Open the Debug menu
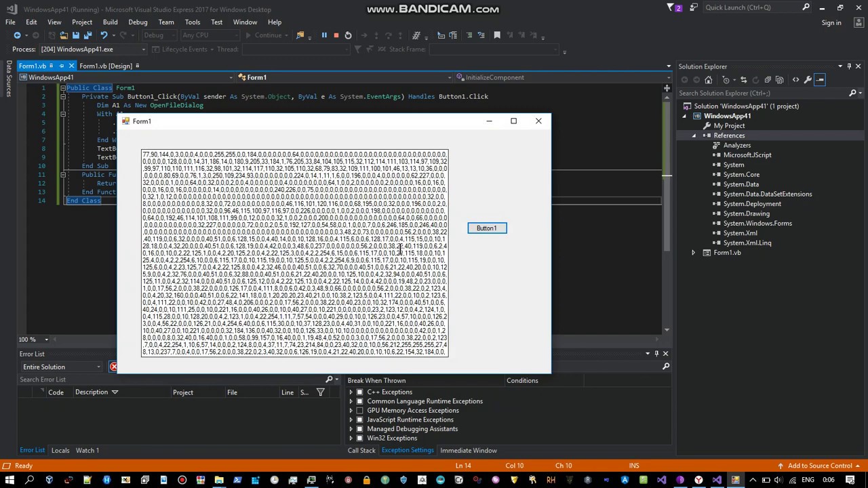This screenshot has height=488, width=868. pyautogui.click(x=138, y=22)
